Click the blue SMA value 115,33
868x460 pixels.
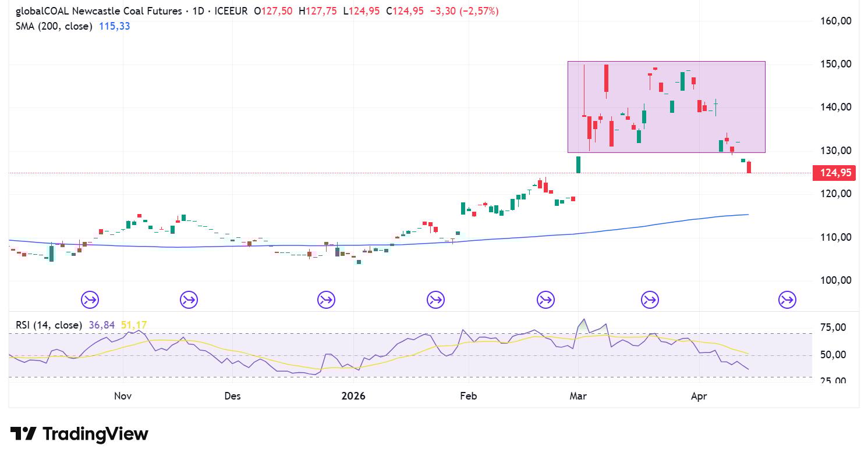pyautogui.click(x=114, y=26)
